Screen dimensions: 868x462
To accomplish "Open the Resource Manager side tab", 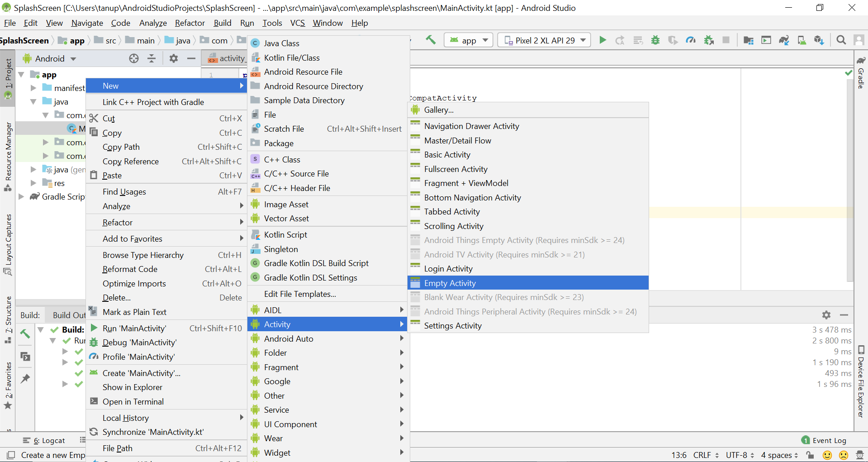I will click(8, 156).
